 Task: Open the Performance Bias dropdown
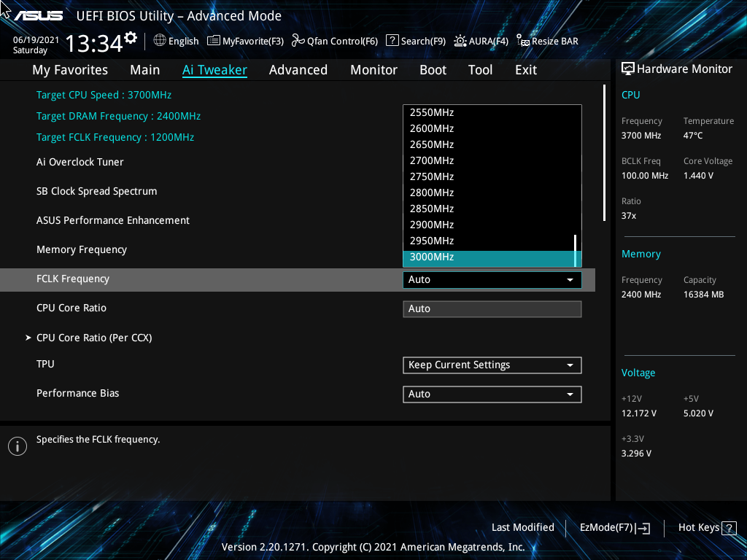coord(492,394)
